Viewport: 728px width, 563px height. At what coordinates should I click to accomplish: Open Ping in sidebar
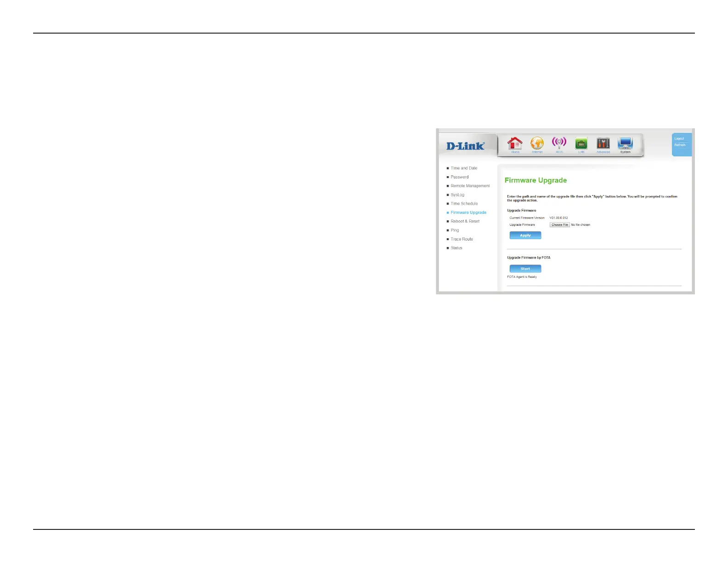pyautogui.click(x=455, y=230)
